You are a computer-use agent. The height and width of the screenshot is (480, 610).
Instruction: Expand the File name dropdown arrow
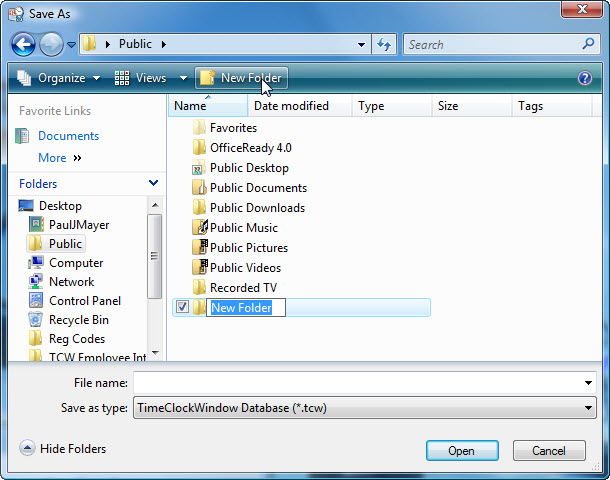tap(588, 383)
